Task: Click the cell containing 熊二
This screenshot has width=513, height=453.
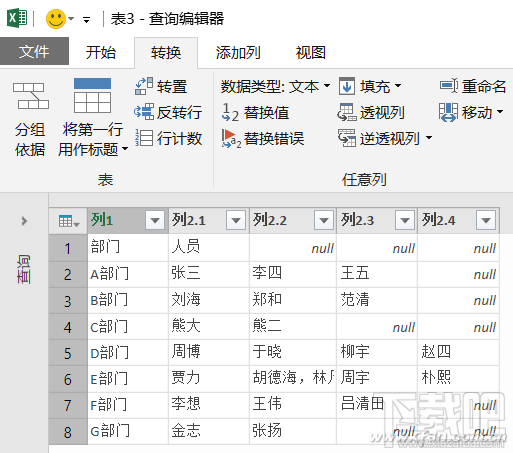Action: [x=293, y=327]
